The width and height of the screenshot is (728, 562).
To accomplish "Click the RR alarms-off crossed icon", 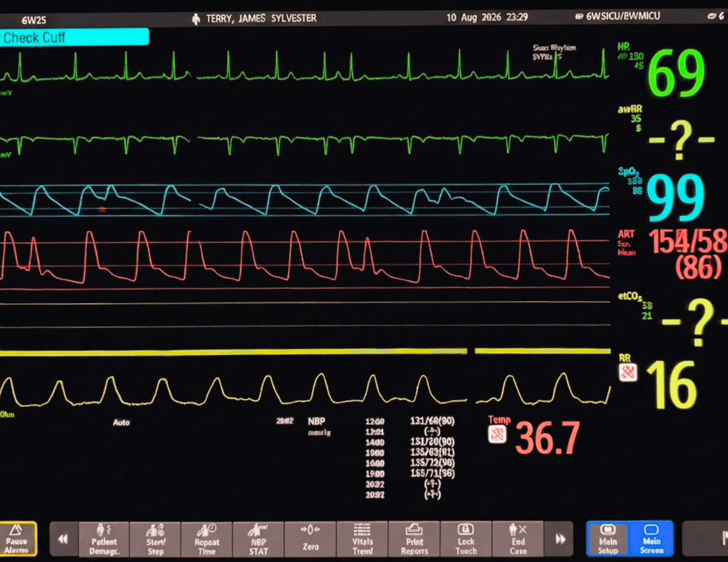I will (x=628, y=372).
